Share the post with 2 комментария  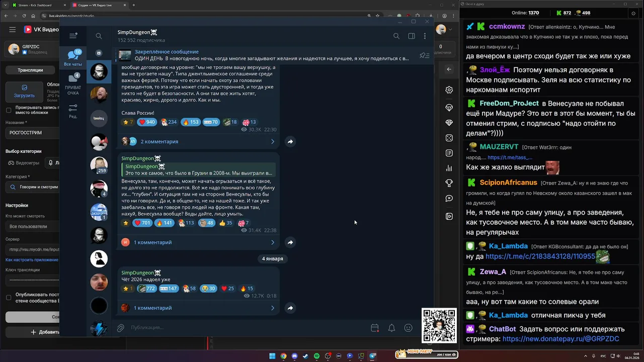coord(290,142)
